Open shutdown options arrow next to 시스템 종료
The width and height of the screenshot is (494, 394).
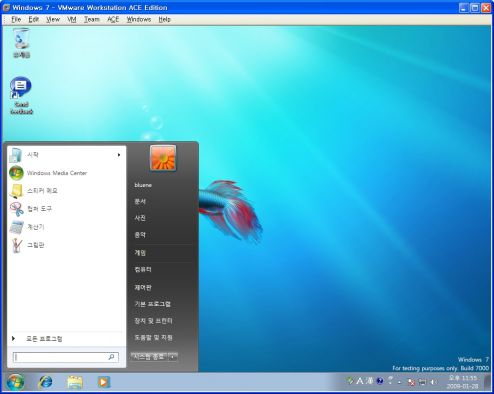tap(173, 357)
